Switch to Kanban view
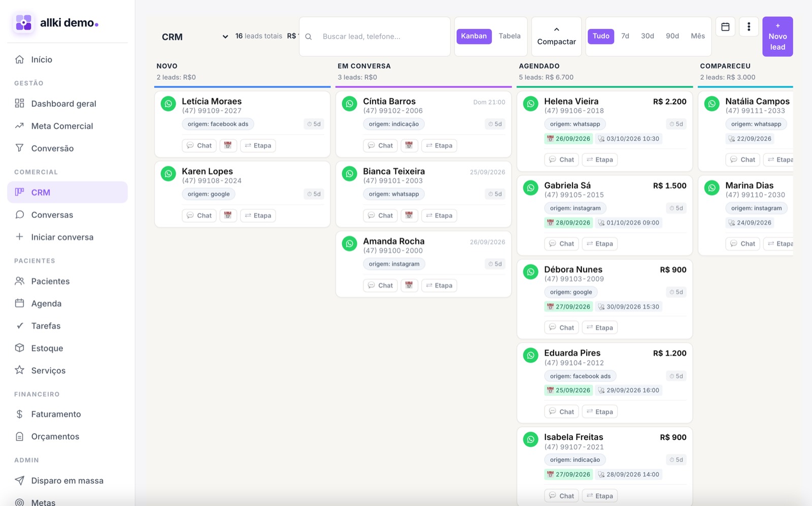 [x=474, y=36]
